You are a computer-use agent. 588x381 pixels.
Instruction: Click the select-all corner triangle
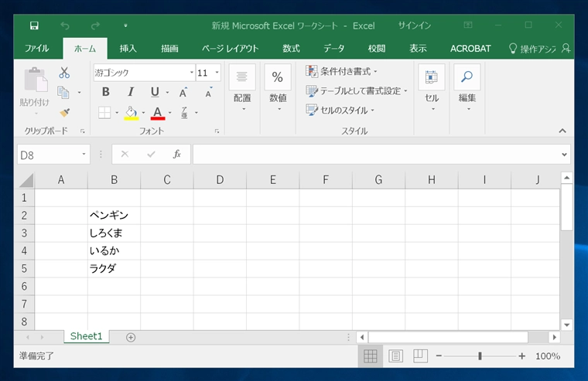tap(26, 180)
